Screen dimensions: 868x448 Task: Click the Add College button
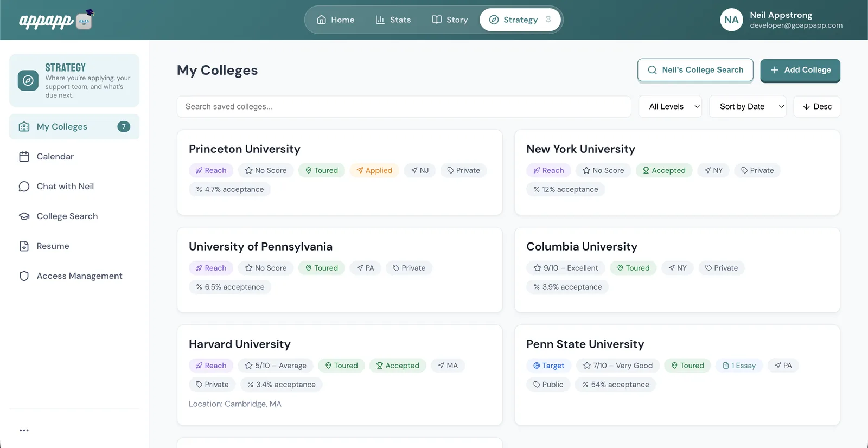800,70
